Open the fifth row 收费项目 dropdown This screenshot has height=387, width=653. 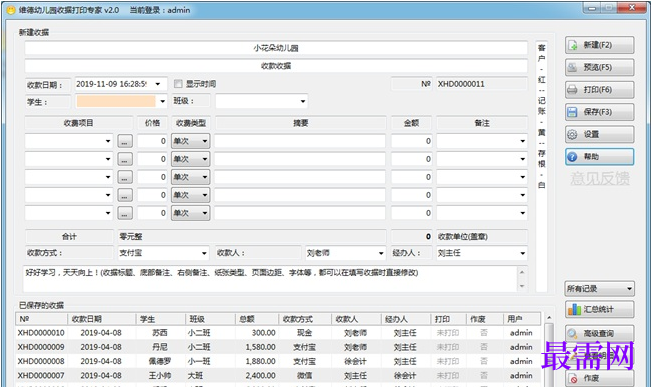pos(107,213)
